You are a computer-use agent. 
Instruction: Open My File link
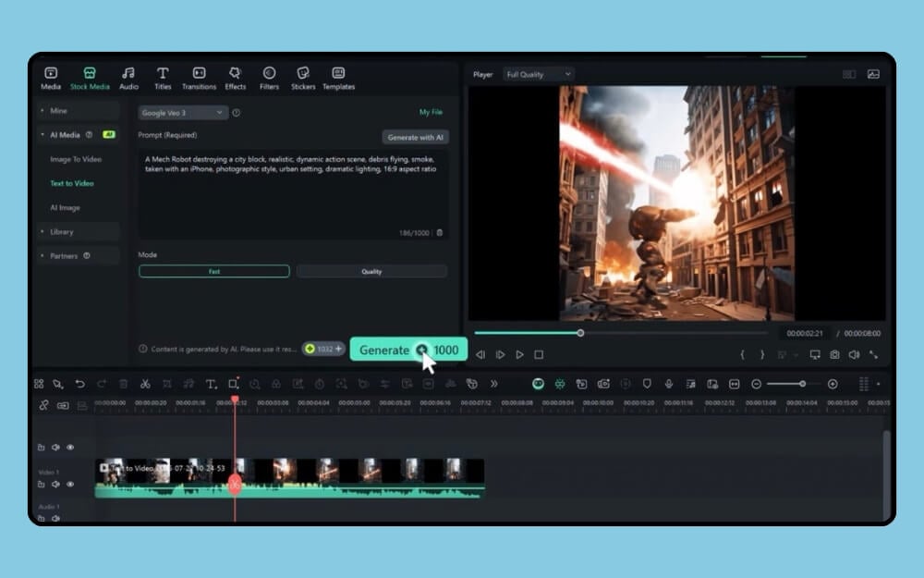431,111
